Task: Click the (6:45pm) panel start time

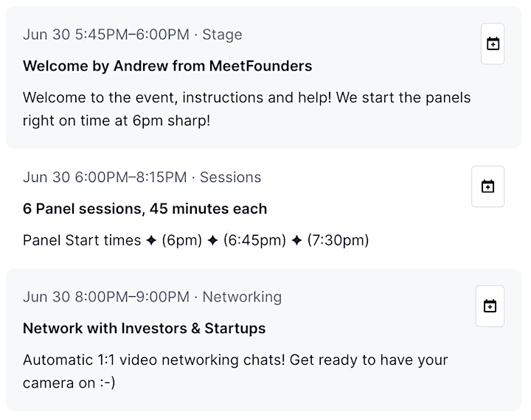Action: (x=254, y=240)
